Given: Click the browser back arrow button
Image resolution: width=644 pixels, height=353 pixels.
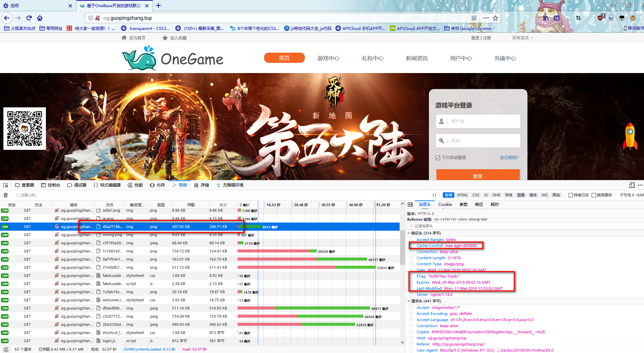Looking at the screenshot, I should [x=7, y=18].
